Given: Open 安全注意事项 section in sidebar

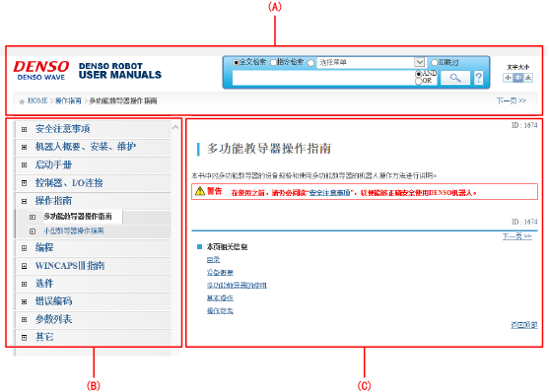Looking at the screenshot, I should (62, 129).
